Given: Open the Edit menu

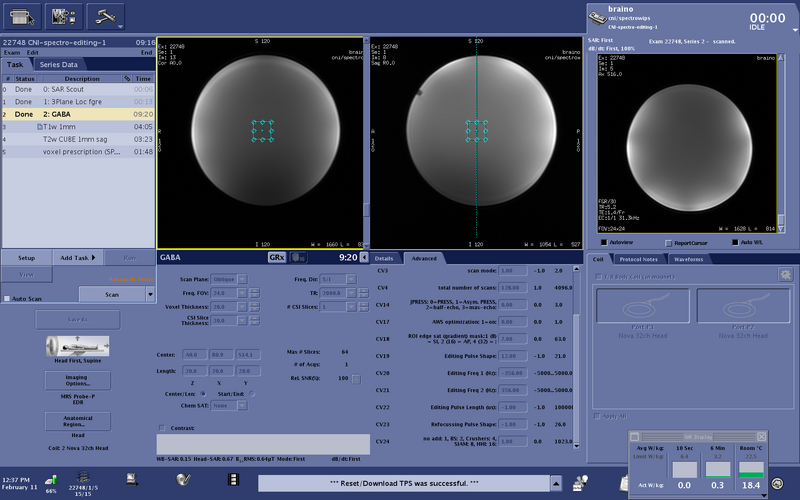Looking at the screenshot, I should click(x=33, y=53).
